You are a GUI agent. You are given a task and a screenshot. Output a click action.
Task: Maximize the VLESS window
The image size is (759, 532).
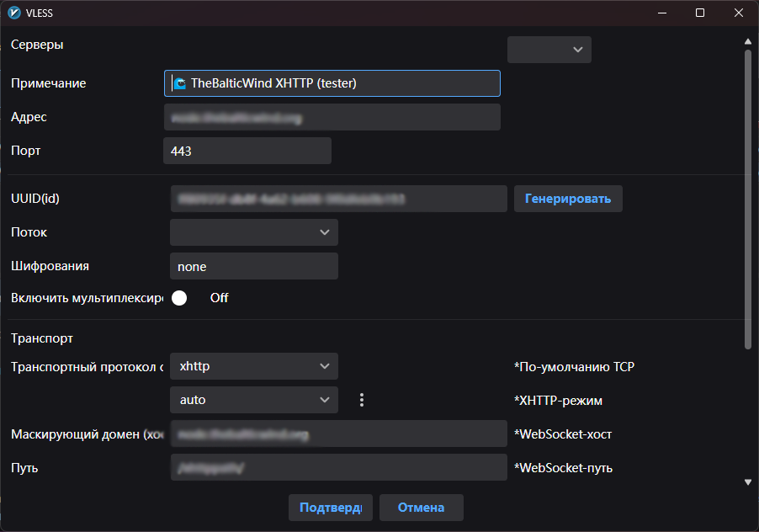tap(700, 13)
